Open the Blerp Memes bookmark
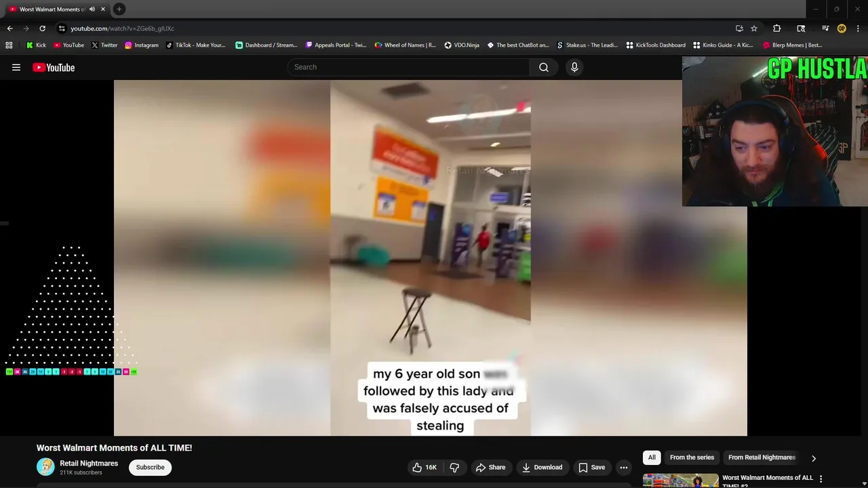This screenshot has width=868, height=488. (x=793, y=45)
